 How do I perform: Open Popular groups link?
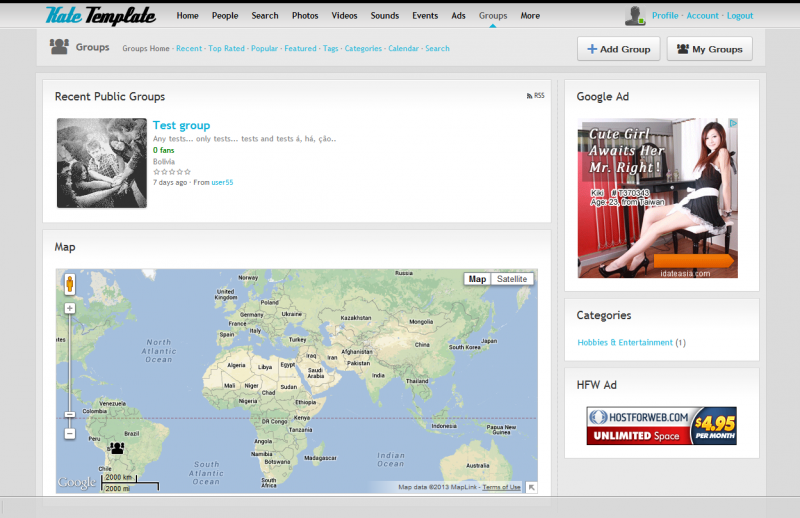[x=264, y=48]
